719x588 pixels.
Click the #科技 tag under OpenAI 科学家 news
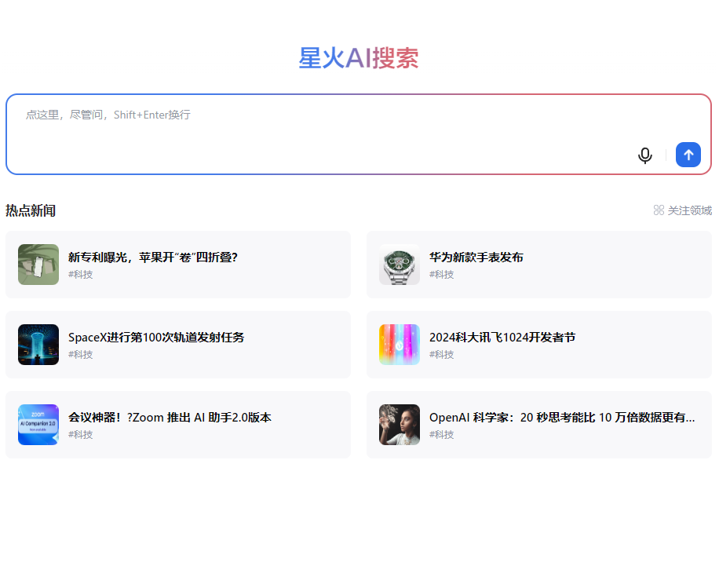tap(442, 434)
